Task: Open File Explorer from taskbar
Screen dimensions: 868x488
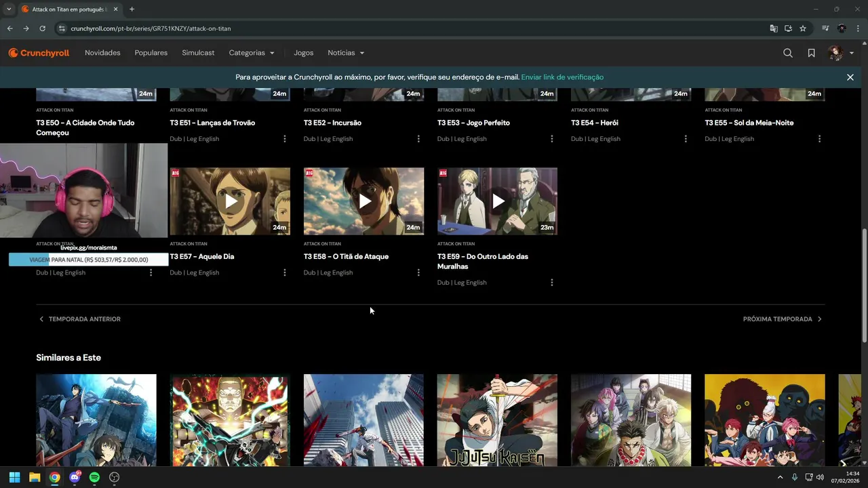Action: (x=35, y=477)
